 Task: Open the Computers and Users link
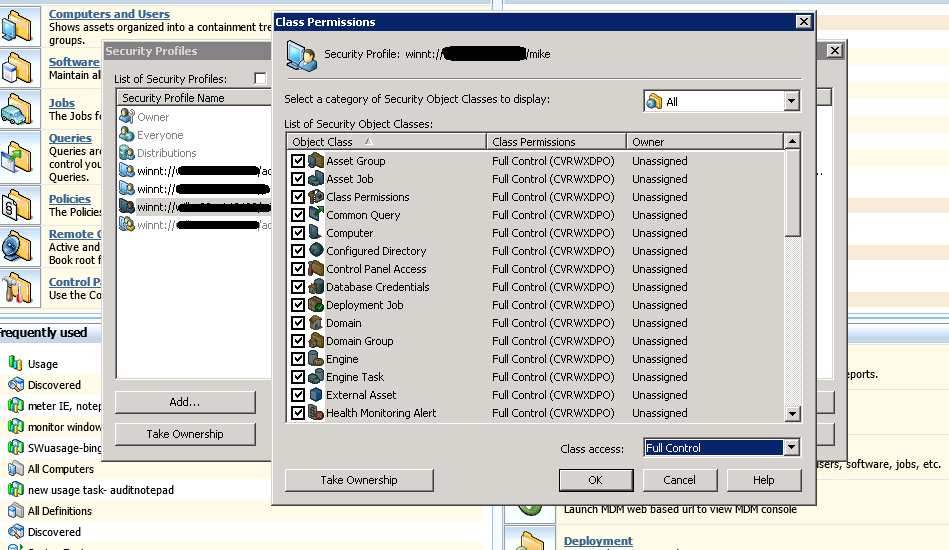109,14
